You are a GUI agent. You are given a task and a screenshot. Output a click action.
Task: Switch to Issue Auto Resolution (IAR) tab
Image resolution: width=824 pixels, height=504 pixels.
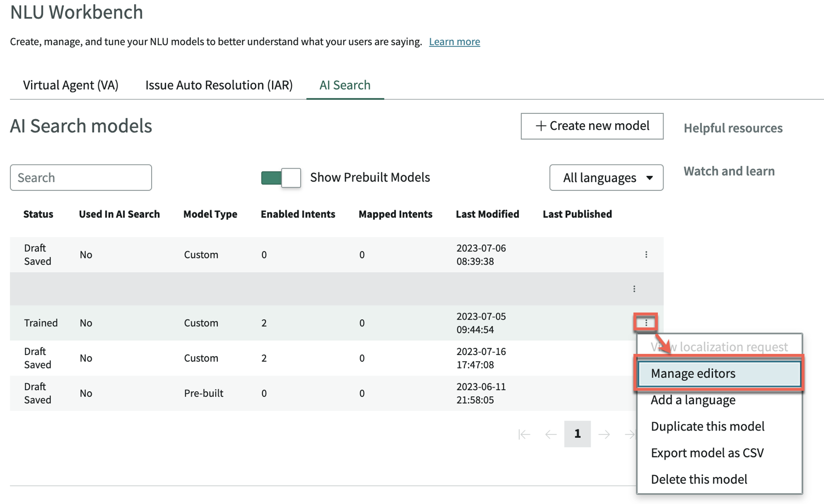(219, 85)
